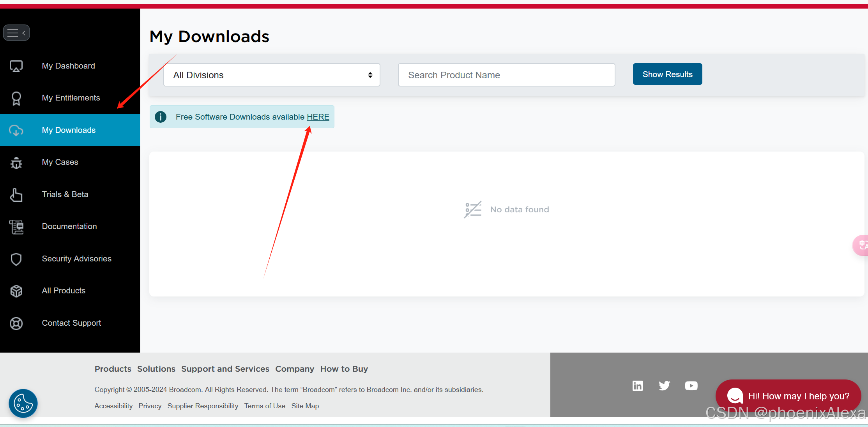This screenshot has height=427, width=868.
Task: Open the How to Buy footer link
Action: click(344, 369)
